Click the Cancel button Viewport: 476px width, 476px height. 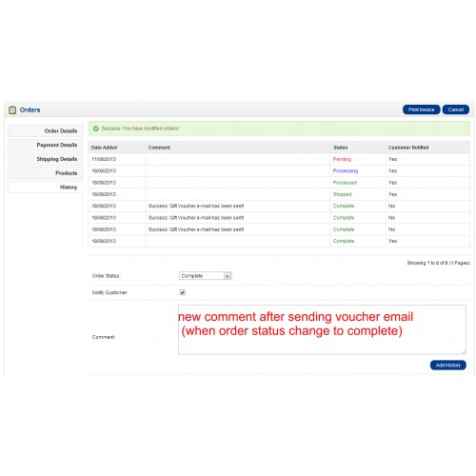[x=456, y=109]
